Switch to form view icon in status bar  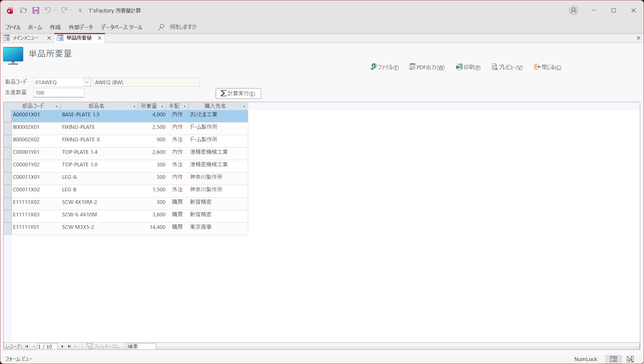(x=614, y=359)
